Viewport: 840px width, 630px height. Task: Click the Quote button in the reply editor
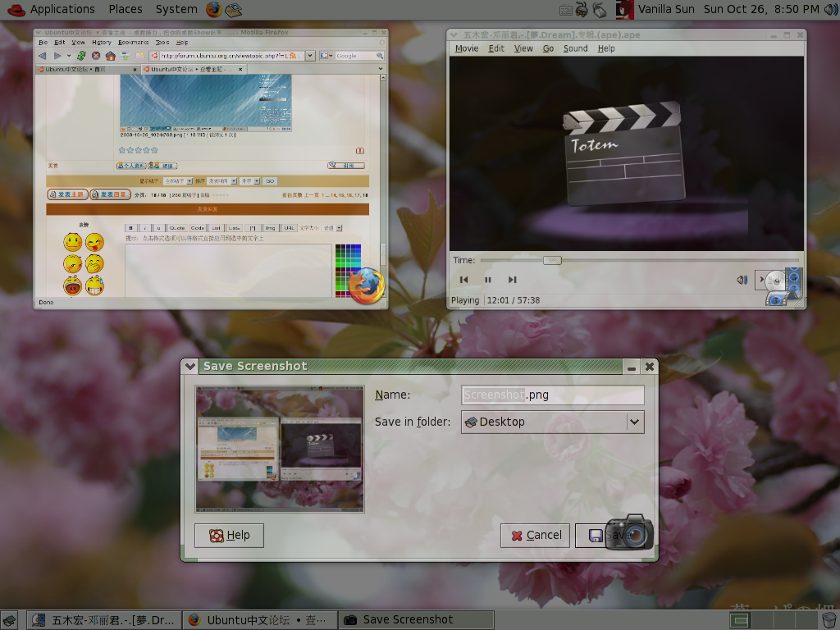[x=177, y=228]
